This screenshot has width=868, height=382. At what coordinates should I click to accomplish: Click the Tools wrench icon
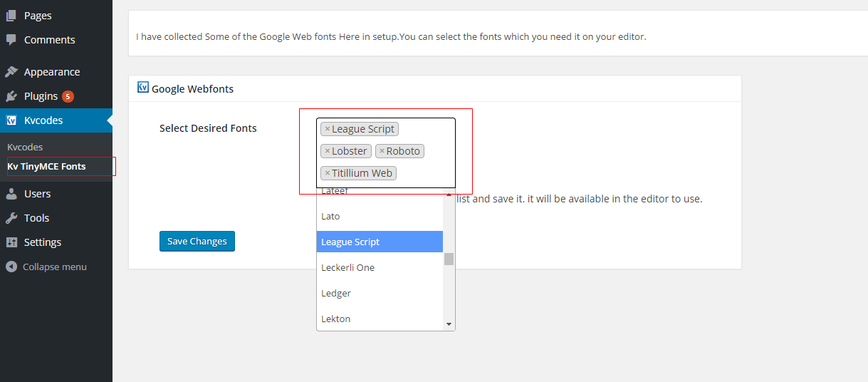(x=11, y=218)
